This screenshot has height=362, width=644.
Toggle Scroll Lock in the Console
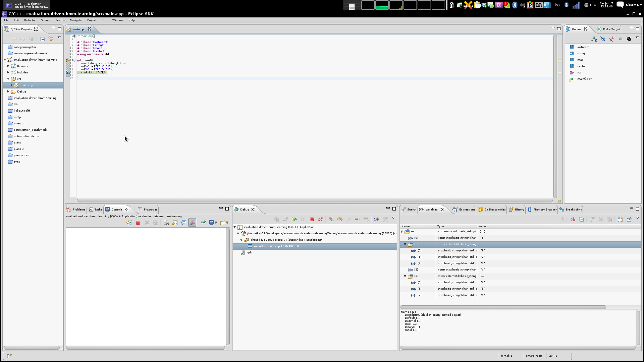pos(175,223)
